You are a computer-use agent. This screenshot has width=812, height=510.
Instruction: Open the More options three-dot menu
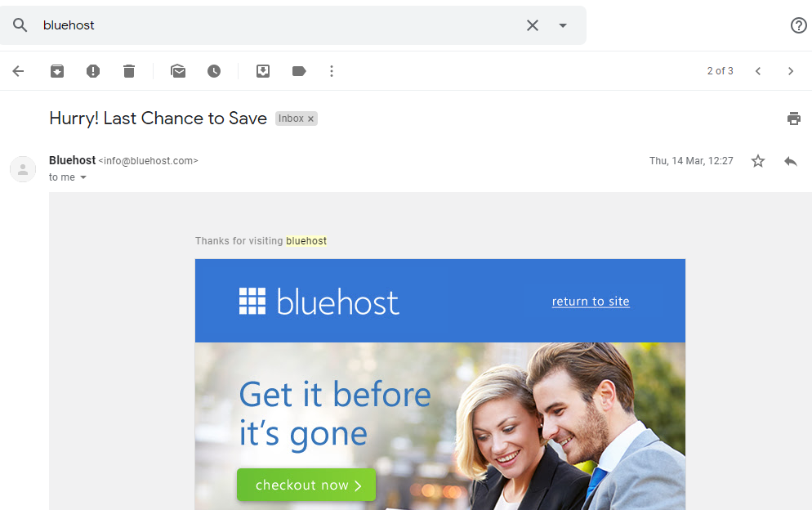(x=332, y=71)
